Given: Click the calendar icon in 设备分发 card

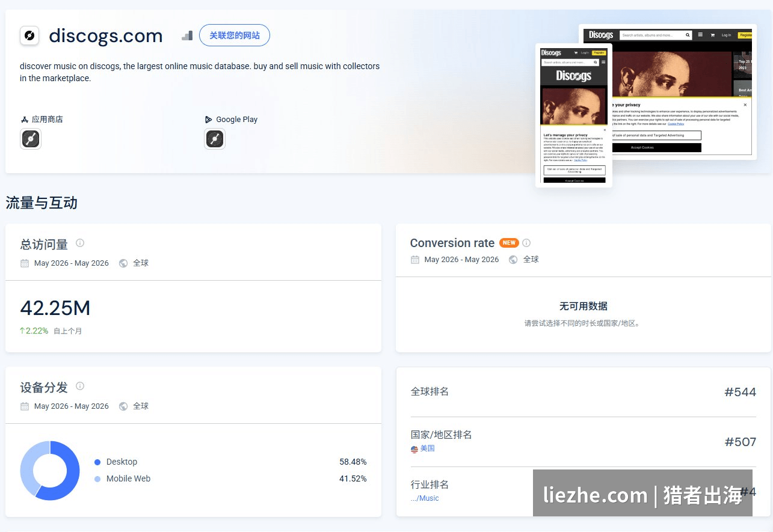Looking at the screenshot, I should [x=25, y=406].
